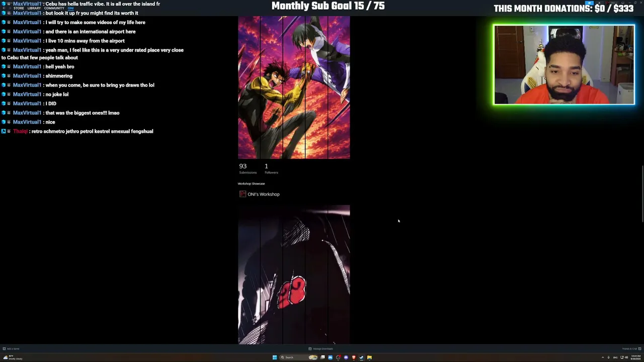Open Steam Manage Downloads
This screenshot has height=362, width=644.
click(320, 348)
